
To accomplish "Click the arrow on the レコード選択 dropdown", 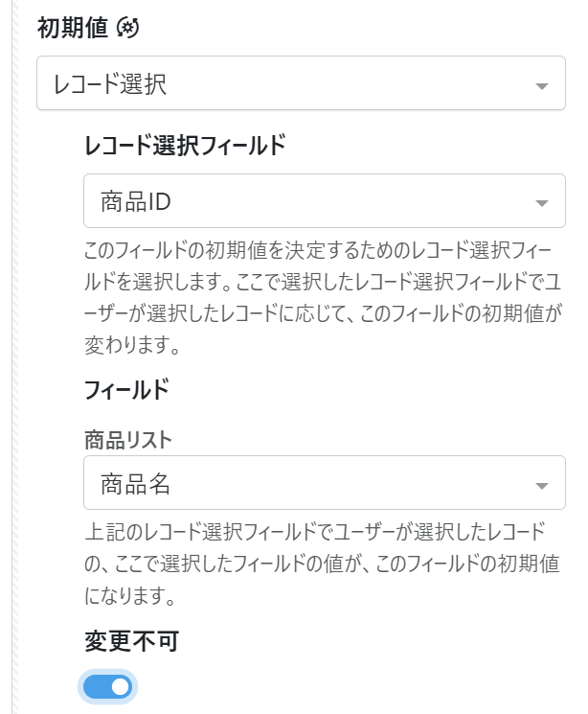I will tap(542, 86).
